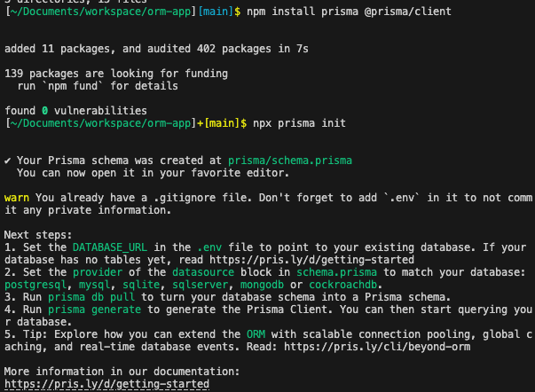Viewport: 535px width, 392px height.
Task: Select the 'npx prisma init' command text
Action: 299,123
